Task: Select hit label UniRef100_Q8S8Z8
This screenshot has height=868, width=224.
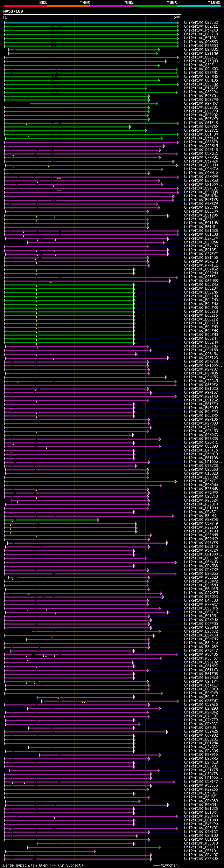Action: point(201,142)
